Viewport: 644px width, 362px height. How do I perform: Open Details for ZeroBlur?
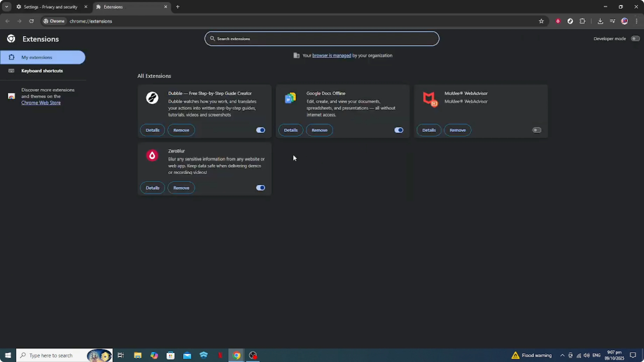(152, 188)
